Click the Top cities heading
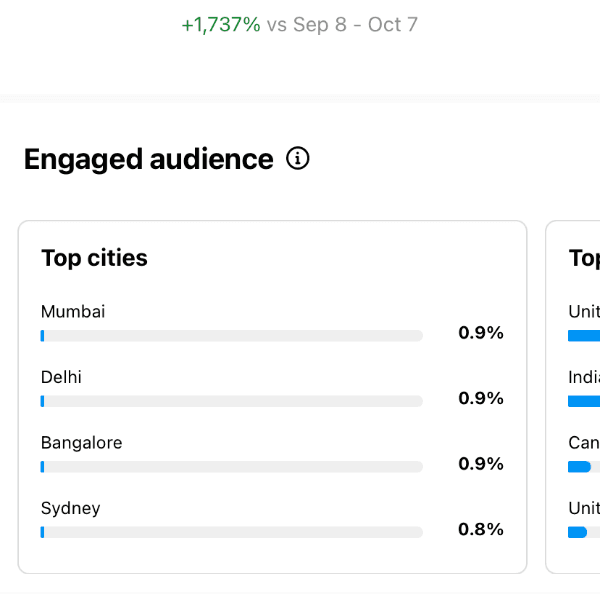This screenshot has width=600, height=600. 94,258
